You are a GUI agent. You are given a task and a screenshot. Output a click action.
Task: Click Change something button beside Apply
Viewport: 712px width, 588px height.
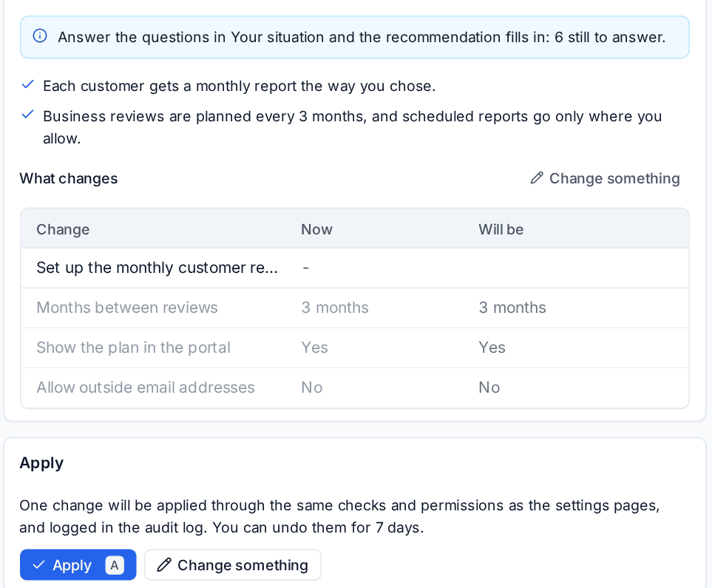pyautogui.click(x=232, y=565)
